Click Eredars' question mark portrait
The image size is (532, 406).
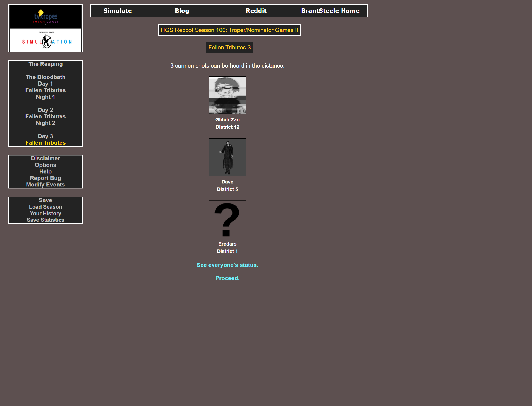click(227, 219)
